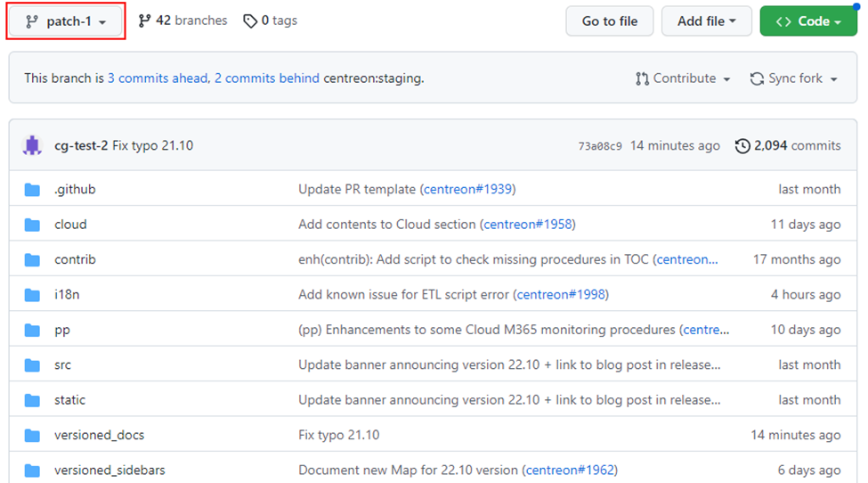
Task: Click the folder icon beside cloud
Action: click(33, 225)
